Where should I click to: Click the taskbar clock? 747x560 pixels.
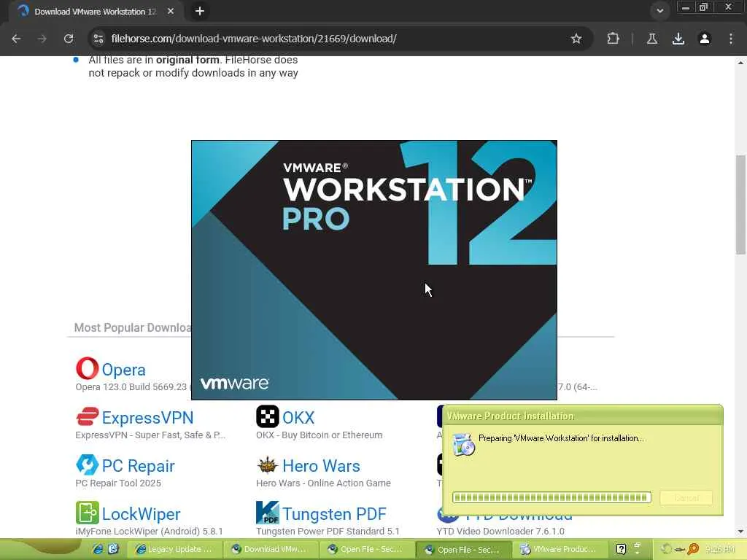(720, 550)
